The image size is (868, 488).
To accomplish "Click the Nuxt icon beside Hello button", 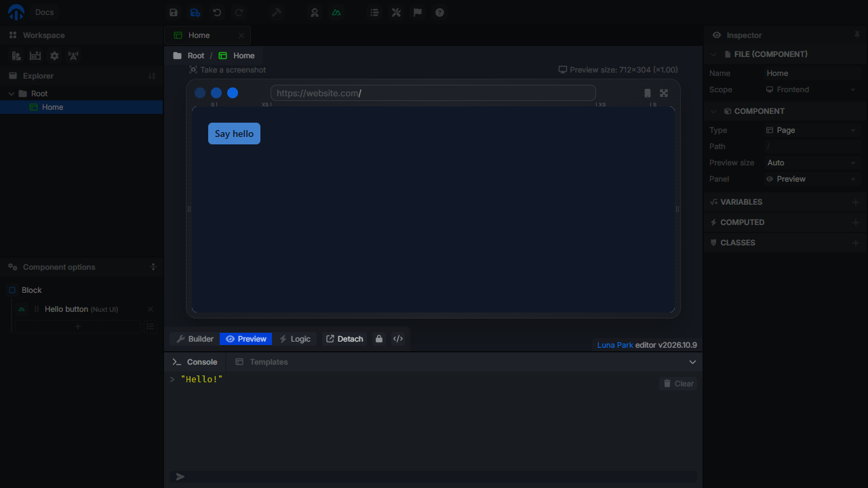I will [x=22, y=309].
